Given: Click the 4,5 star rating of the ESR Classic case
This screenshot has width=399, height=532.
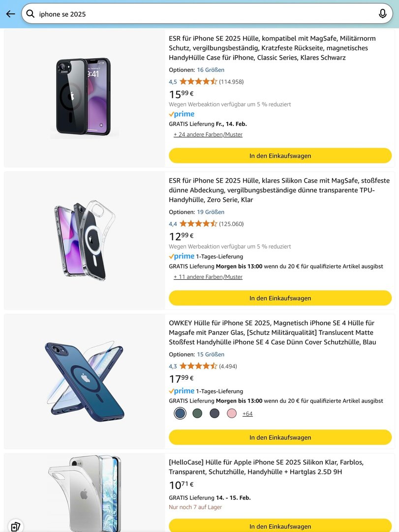Looking at the screenshot, I should click(x=198, y=81).
